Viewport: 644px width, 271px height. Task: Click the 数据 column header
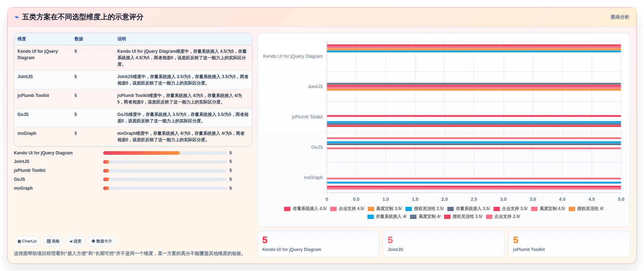click(79, 39)
